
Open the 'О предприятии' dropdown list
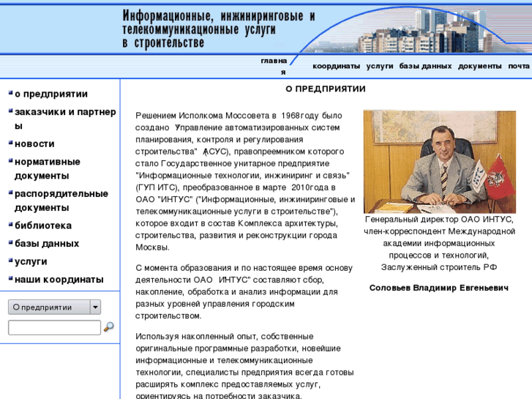[x=54, y=307]
